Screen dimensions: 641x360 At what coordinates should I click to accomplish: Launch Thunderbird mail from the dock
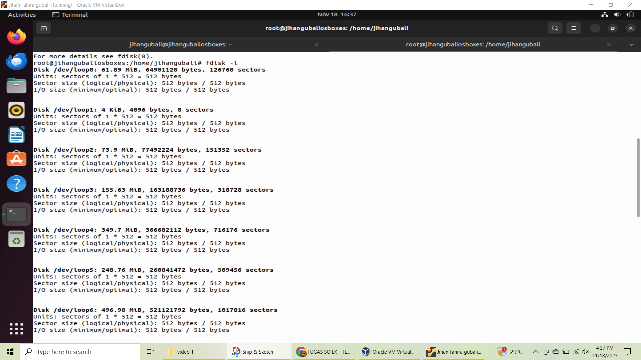click(16, 61)
